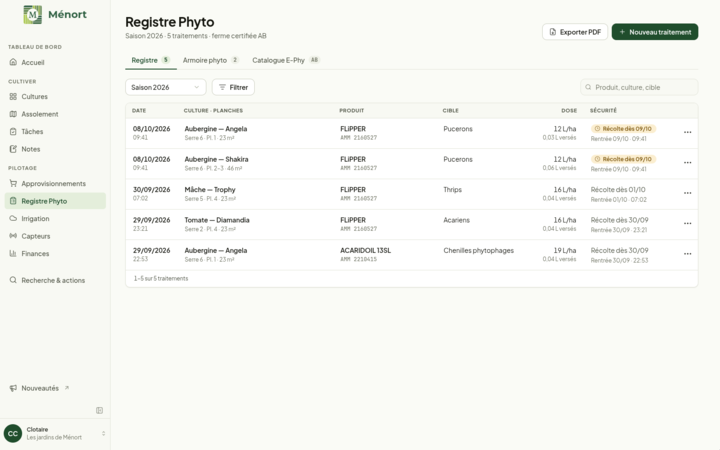The width and height of the screenshot is (720, 450).
Task: Open actions menu for Tomate Diamandia row
Action: [687, 223]
